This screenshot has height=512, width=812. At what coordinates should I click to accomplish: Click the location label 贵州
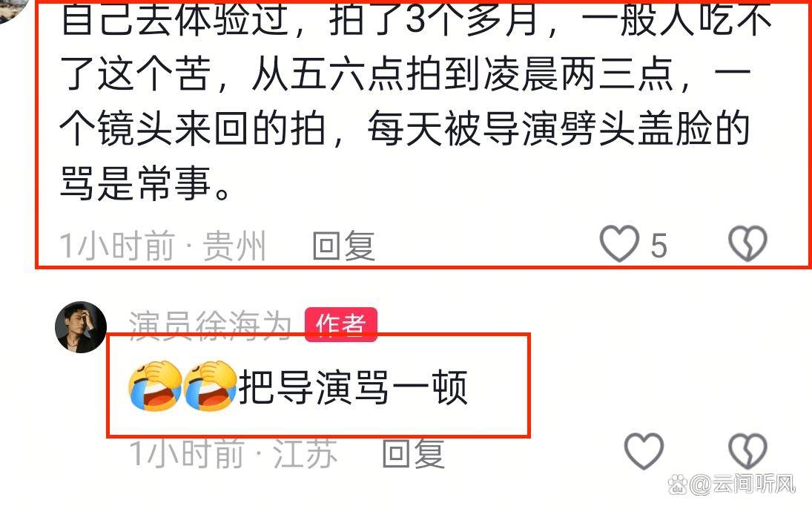click(x=234, y=246)
